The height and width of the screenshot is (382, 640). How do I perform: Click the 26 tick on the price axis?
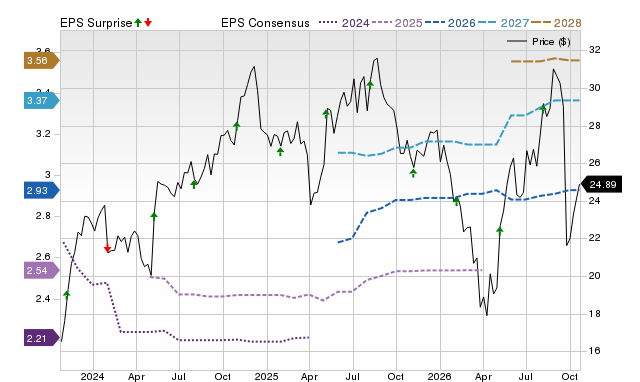point(594,163)
